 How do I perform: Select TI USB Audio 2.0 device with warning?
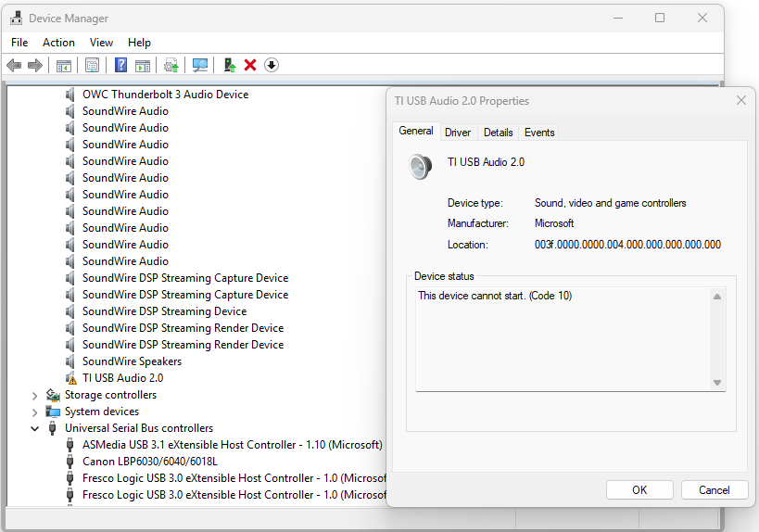pos(122,378)
